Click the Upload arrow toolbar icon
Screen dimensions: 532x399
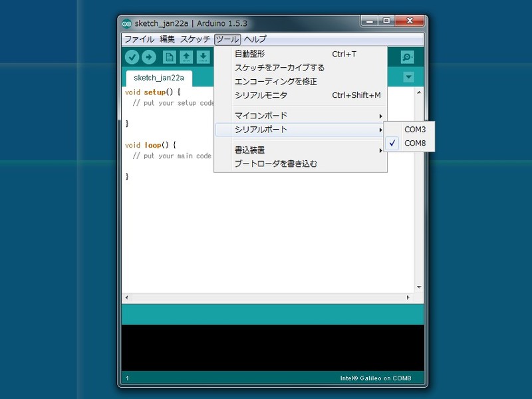(x=148, y=57)
